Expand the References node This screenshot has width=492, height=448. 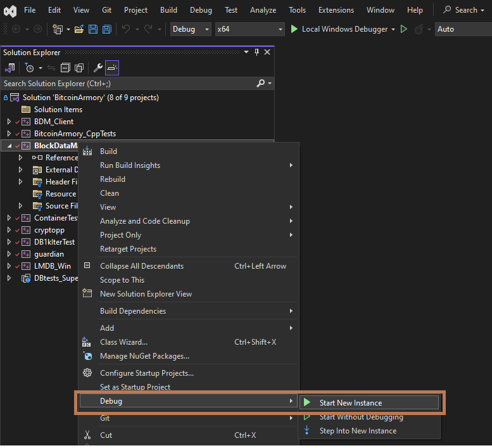20,158
